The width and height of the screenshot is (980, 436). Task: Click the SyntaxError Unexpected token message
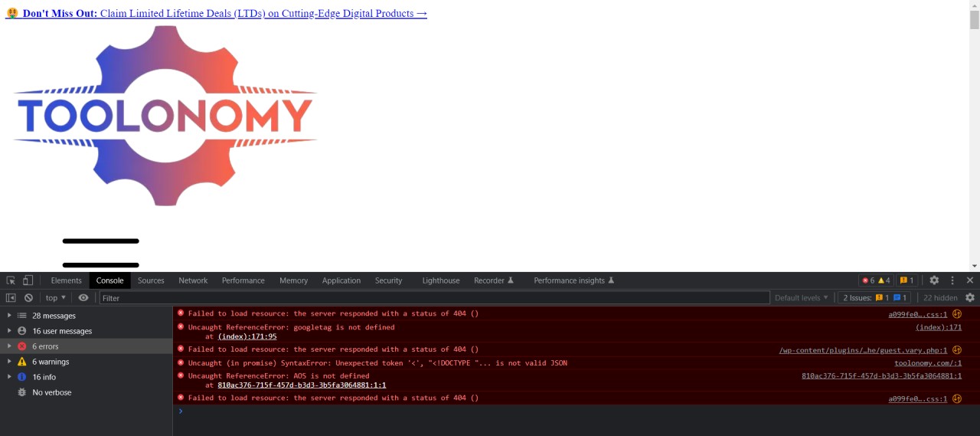coord(377,363)
